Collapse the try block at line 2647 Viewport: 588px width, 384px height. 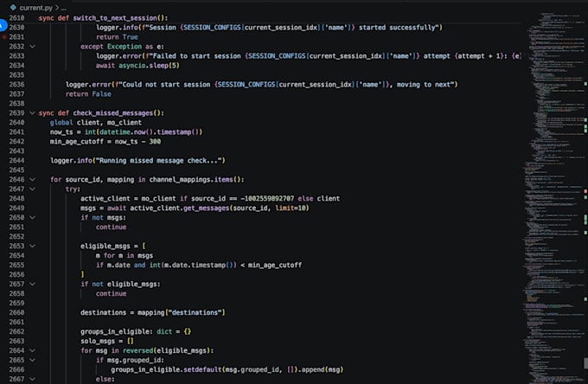coord(32,189)
